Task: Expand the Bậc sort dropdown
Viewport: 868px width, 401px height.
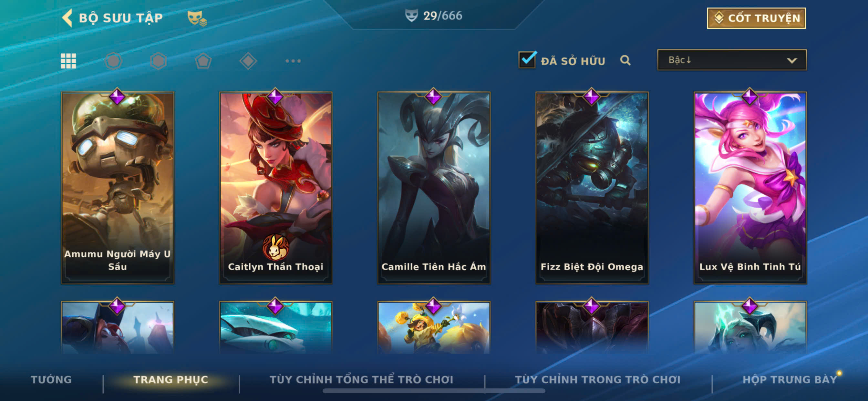Action: 731,60
